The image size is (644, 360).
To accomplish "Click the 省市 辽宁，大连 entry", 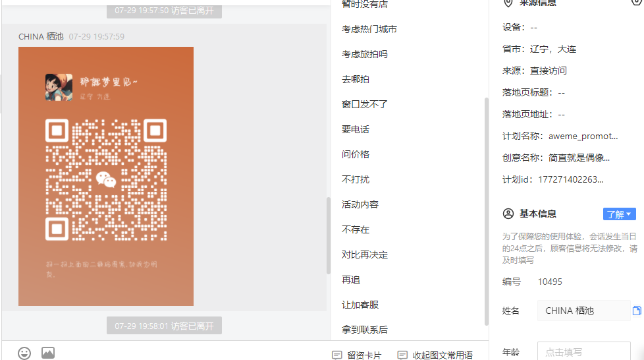I will point(539,49).
